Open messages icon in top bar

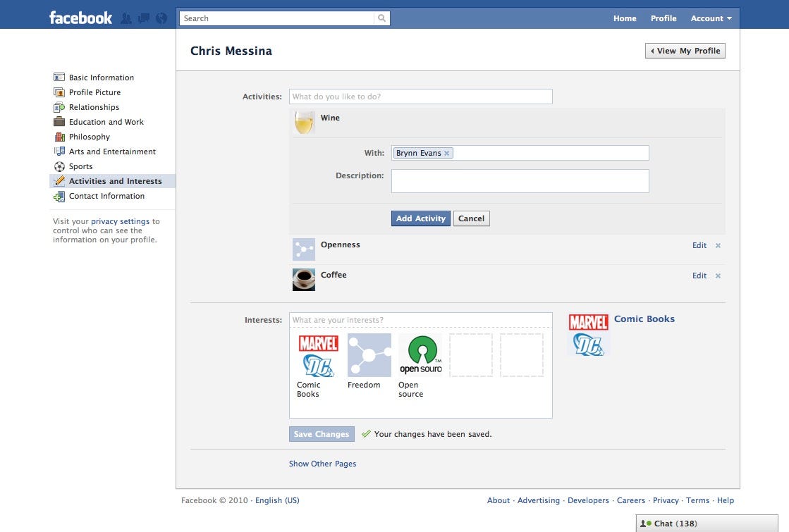point(144,18)
